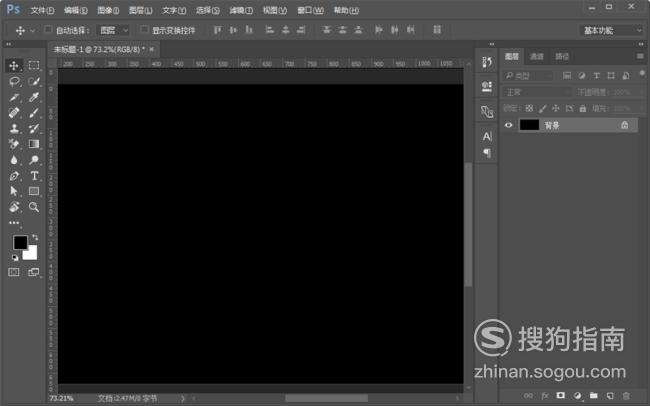Select the Quick Selection tool
The height and width of the screenshot is (406, 650).
click(34, 81)
